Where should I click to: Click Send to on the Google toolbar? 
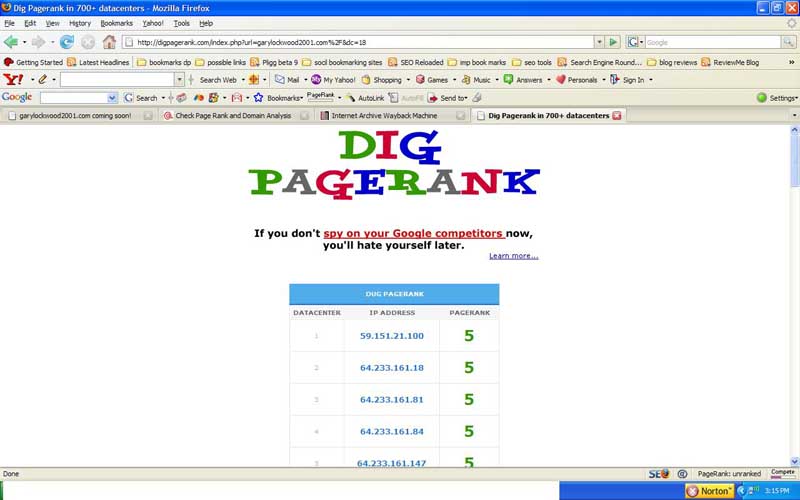[x=447, y=97]
